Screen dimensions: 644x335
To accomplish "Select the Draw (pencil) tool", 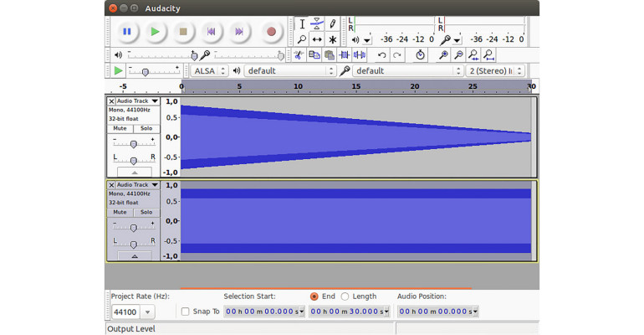I will coord(332,23).
